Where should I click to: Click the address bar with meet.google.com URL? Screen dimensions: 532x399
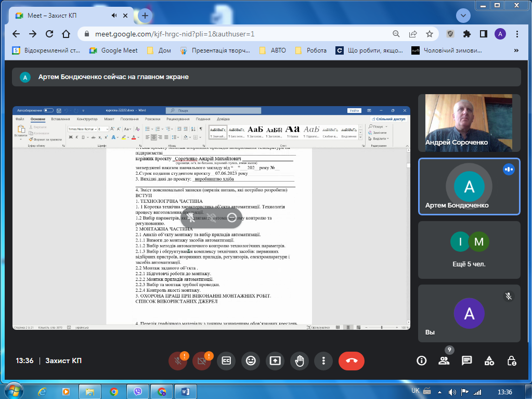pos(234,34)
